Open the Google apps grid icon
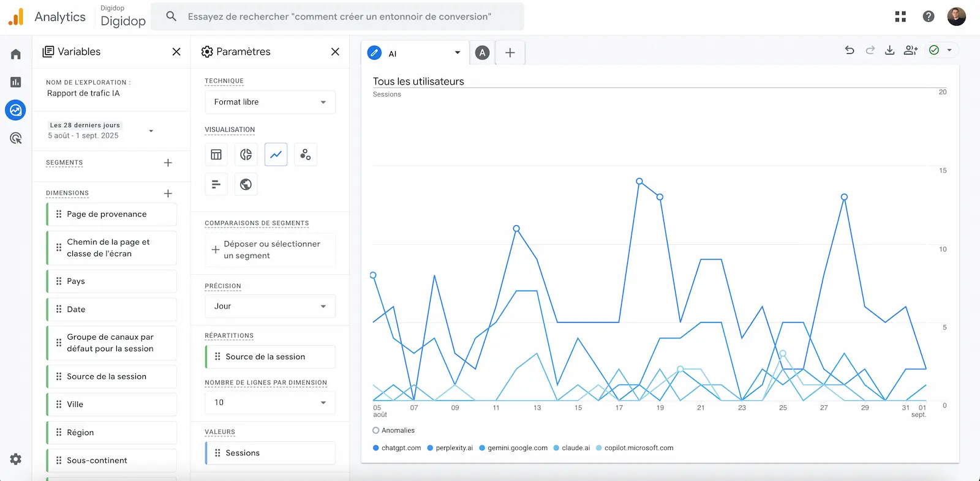The height and width of the screenshot is (481, 980). 900,17
